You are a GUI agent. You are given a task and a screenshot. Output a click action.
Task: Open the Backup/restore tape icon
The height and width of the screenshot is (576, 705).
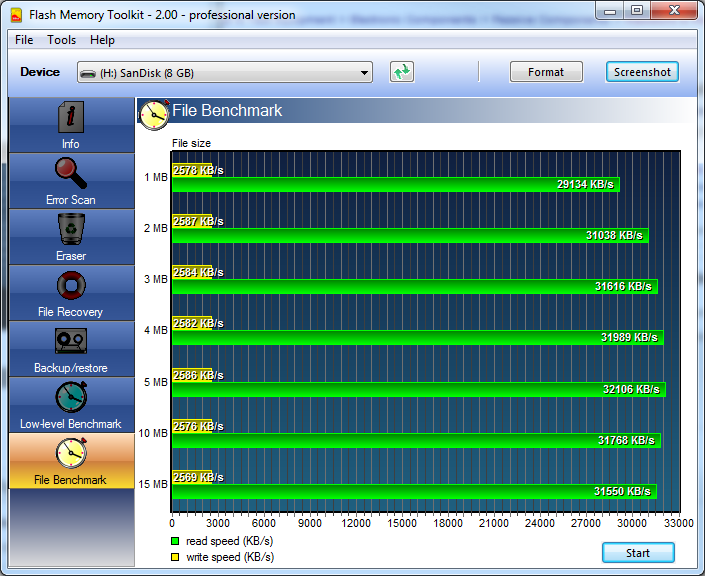pyautogui.click(x=70, y=342)
